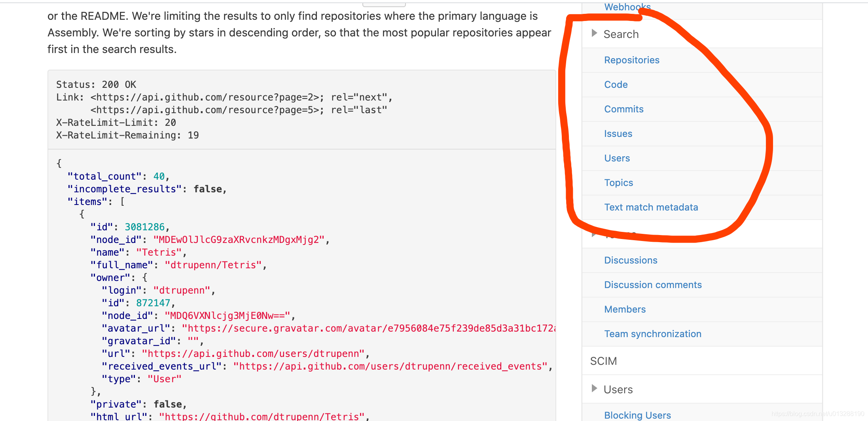The height and width of the screenshot is (421, 868).
Task: Open the Code search link
Action: [616, 84]
